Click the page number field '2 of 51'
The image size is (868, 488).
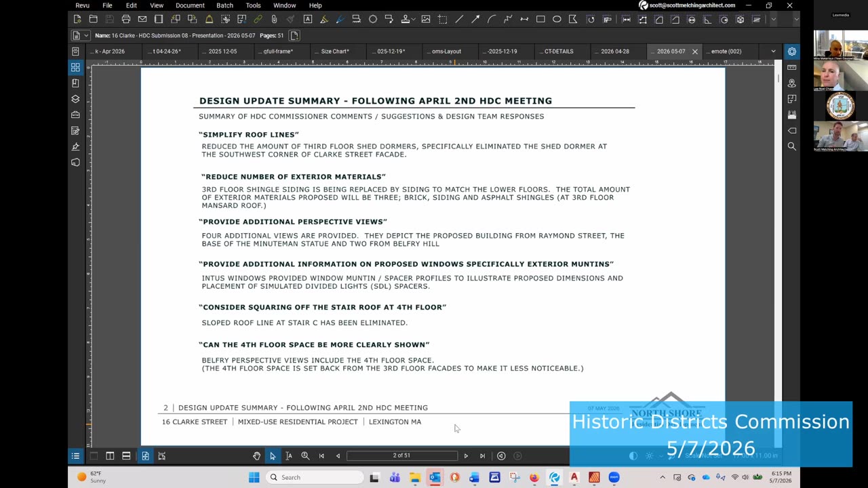pos(402,455)
